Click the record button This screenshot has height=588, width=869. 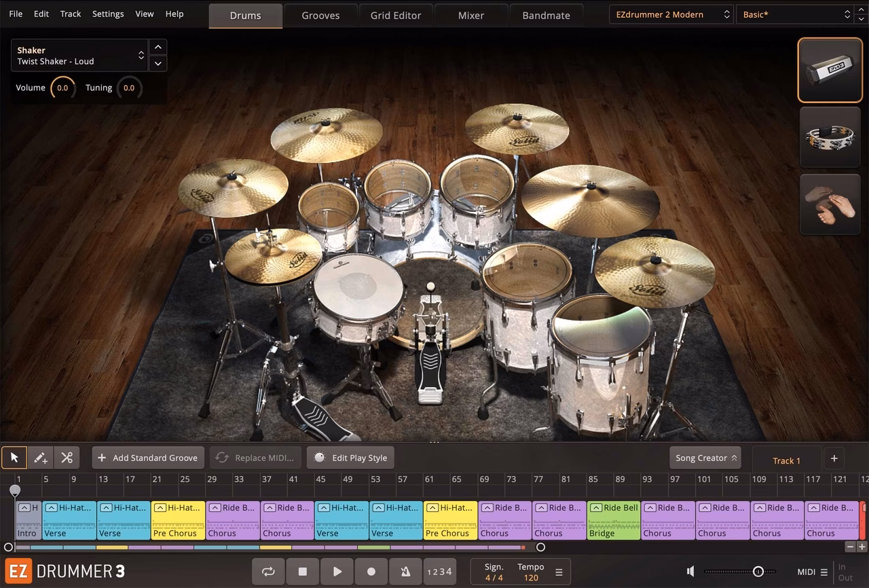click(371, 571)
